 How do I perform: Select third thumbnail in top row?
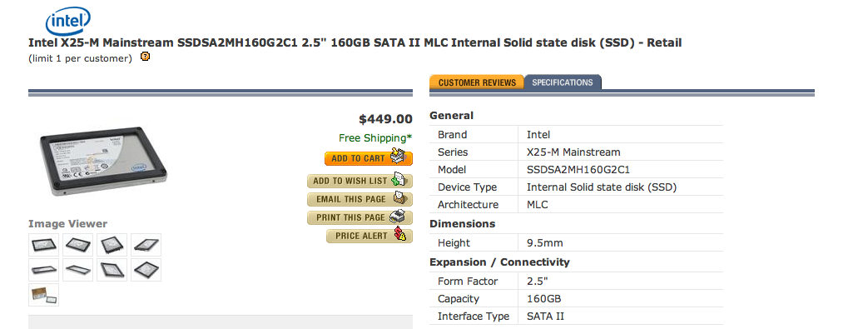(112, 245)
